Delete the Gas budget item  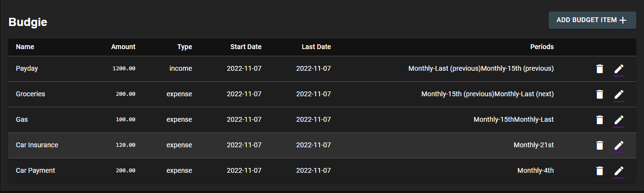(x=599, y=120)
